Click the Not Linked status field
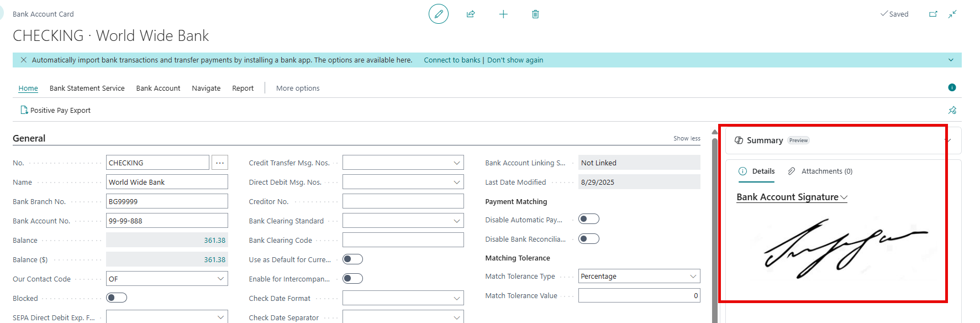This screenshot has height=323, width=980. 639,163
